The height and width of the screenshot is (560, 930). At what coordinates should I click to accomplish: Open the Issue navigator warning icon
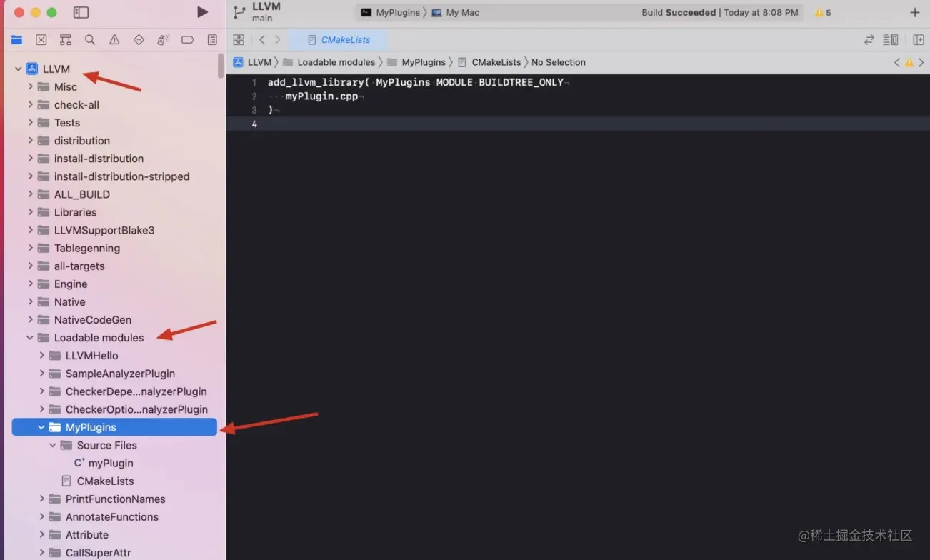(114, 39)
